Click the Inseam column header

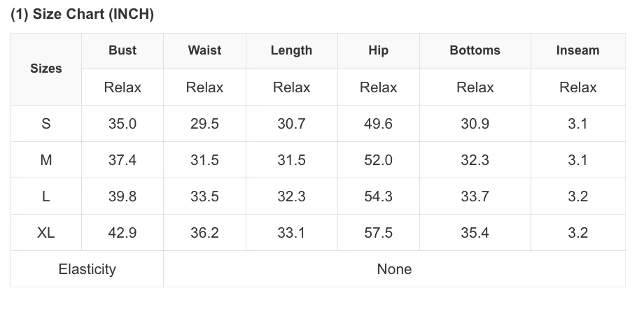578,51
